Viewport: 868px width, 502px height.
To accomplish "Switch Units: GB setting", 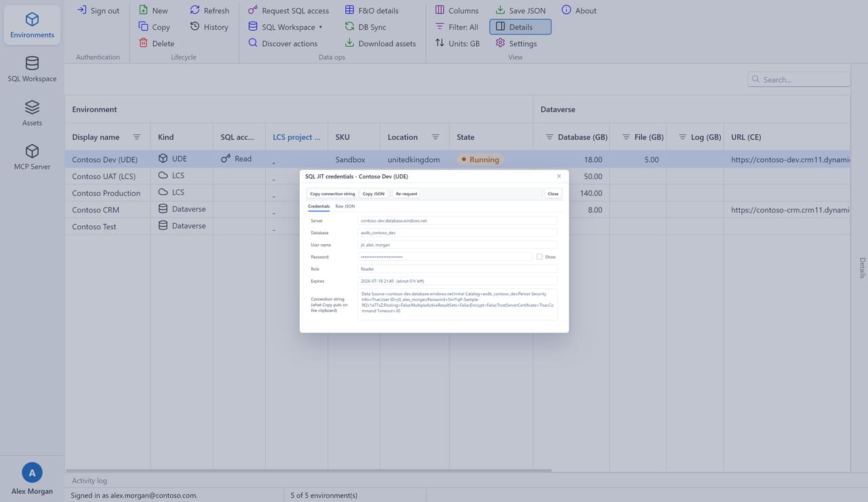I will (x=458, y=43).
